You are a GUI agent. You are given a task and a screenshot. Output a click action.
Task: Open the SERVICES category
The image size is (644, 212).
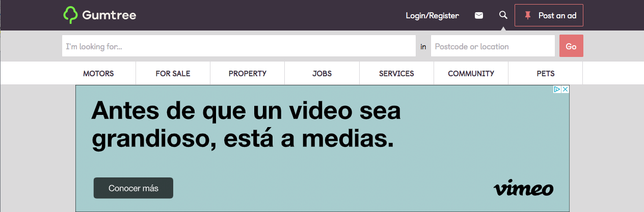(396, 74)
